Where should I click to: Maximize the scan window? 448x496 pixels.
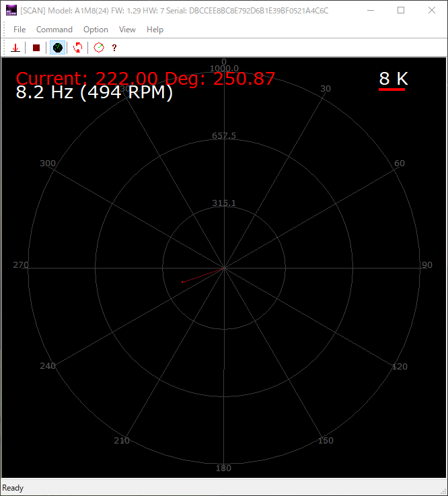coord(401,11)
